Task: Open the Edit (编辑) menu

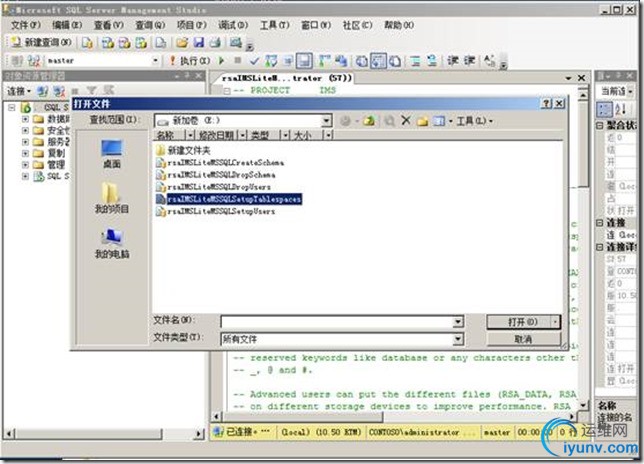Action: point(67,25)
